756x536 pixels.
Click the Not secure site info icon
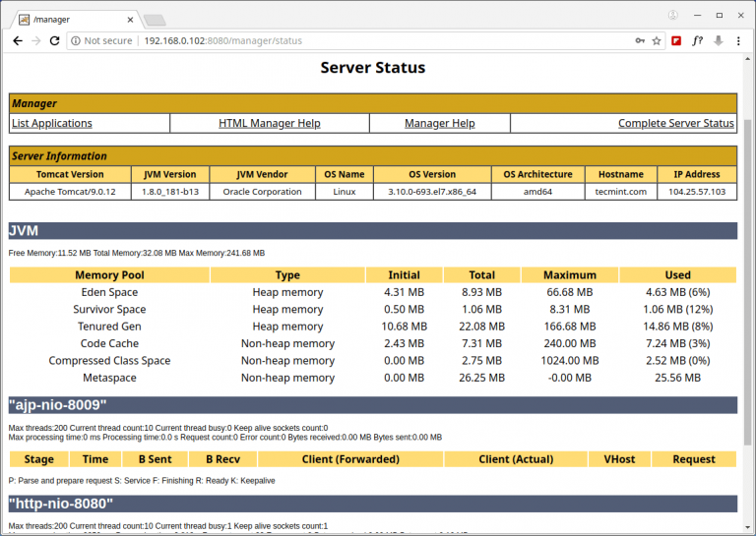(77, 41)
